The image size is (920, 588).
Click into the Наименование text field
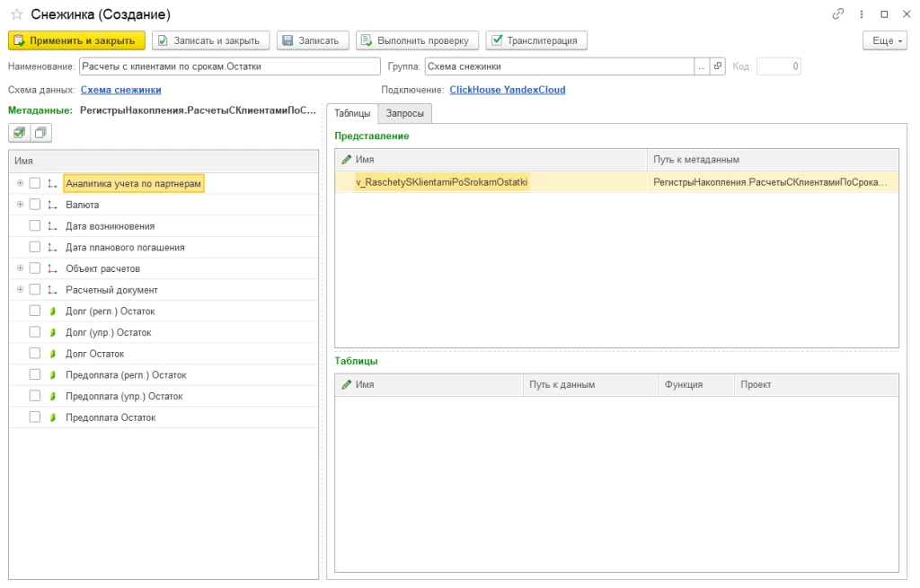click(229, 66)
